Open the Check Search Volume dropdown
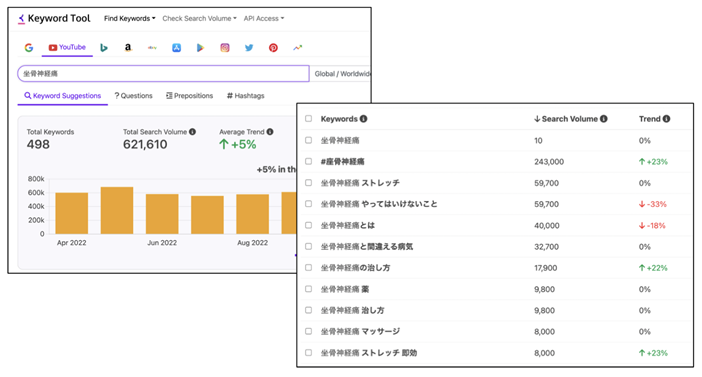 coord(199,18)
